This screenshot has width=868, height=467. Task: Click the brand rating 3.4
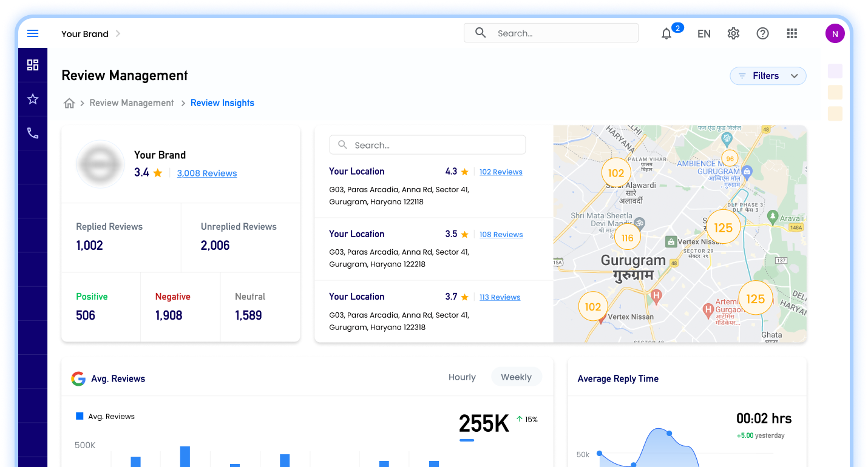pos(141,173)
